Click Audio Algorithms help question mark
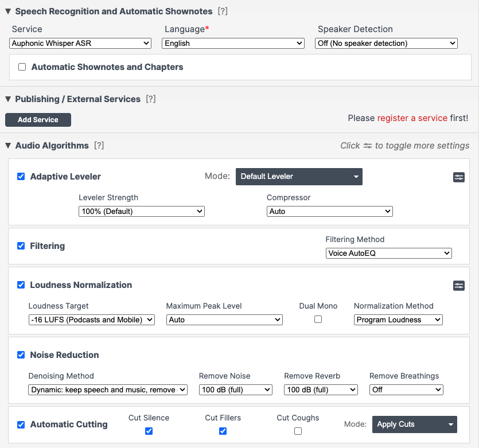The height and width of the screenshot is (448, 479). pos(99,146)
